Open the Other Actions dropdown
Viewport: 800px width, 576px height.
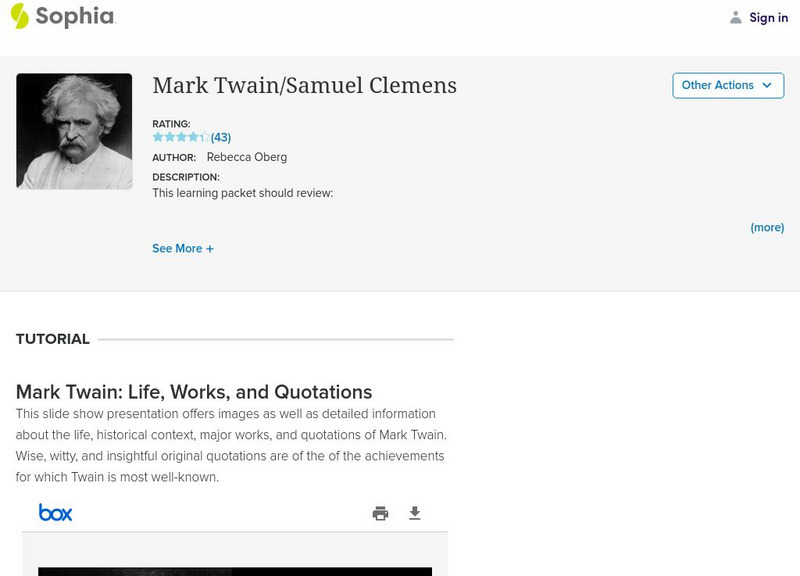727,85
